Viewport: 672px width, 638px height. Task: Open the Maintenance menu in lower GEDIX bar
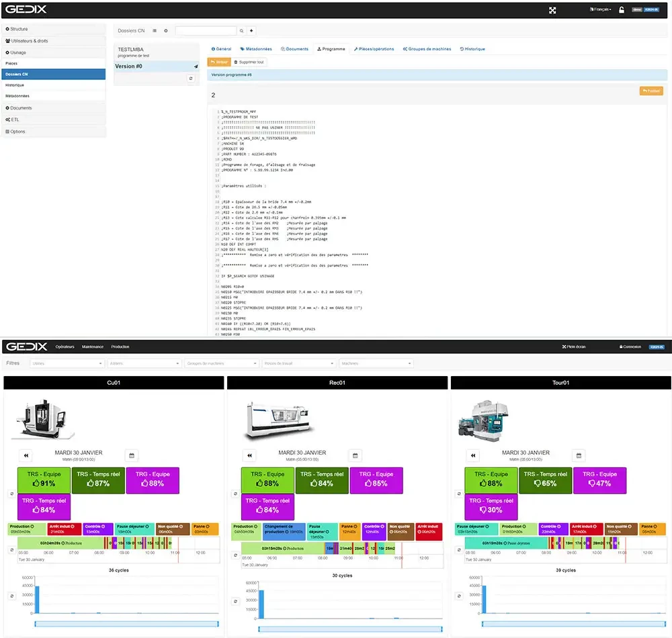pyautogui.click(x=93, y=347)
